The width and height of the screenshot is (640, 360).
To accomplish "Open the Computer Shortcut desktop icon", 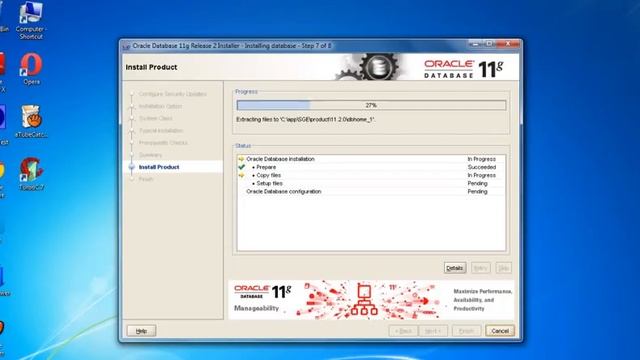I will (x=31, y=20).
